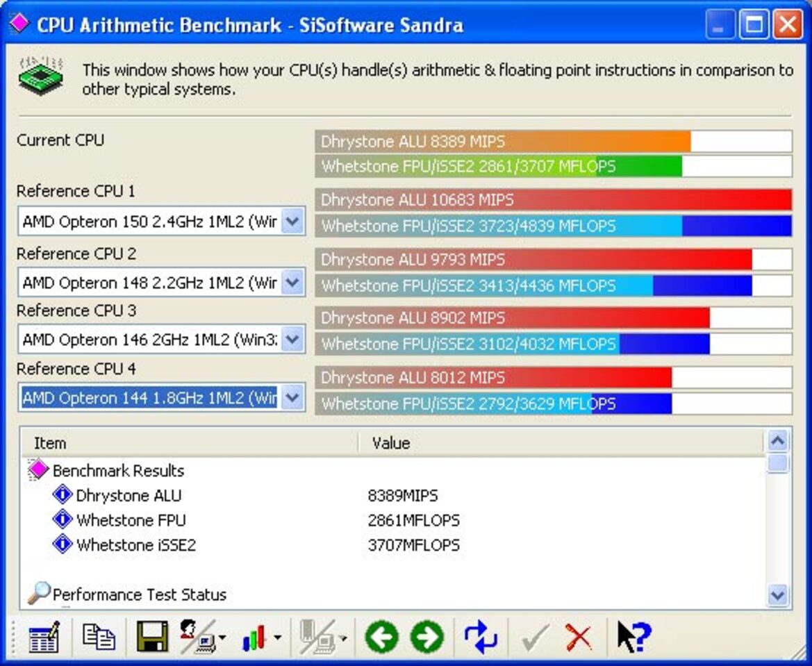This screenshot has height=666, width=812.
Task: Click the 8389MIPS value
Action: pyautogui.click(x=402, y=496)
